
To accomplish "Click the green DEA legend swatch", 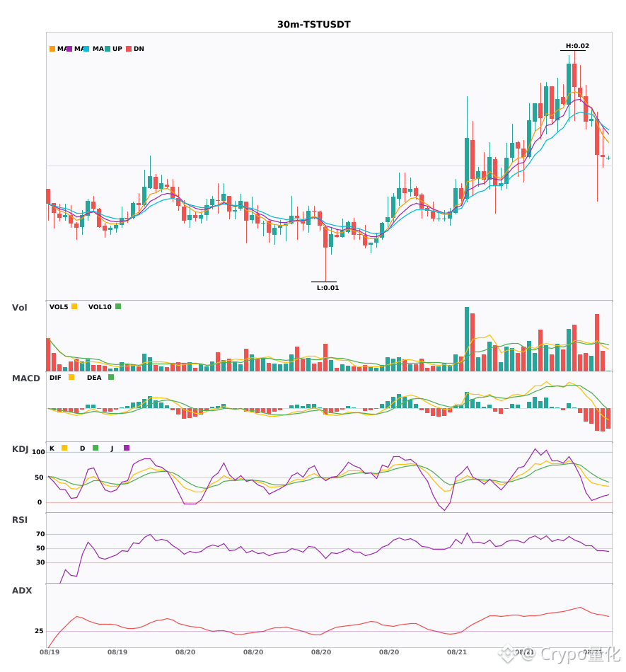I will [x=111, y=377].
